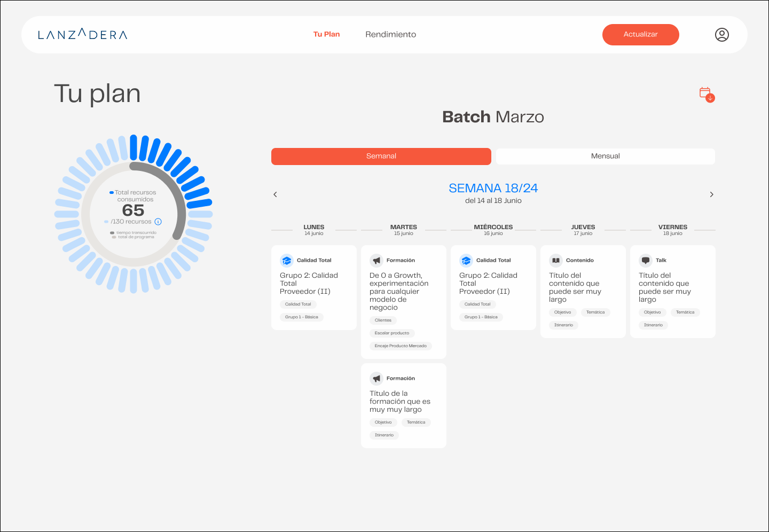Open Viernes Talk content title
This screenshot has height=532, width=769.
(x=665, y=287)
